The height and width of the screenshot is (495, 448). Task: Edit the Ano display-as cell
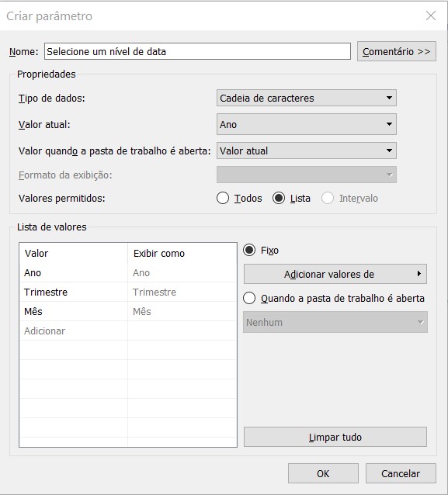pyautogui.click(x=182, y=273)
